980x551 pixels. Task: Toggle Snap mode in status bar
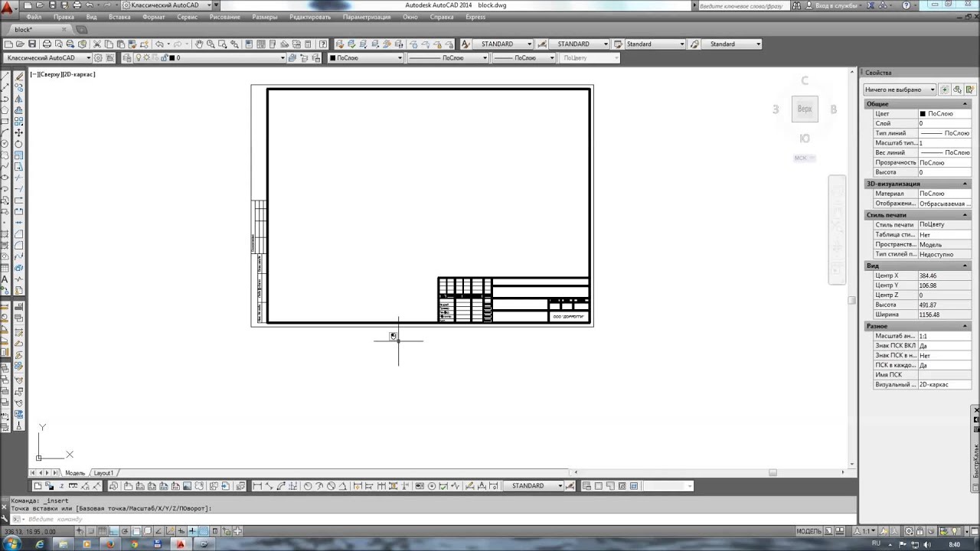point(91,531)
